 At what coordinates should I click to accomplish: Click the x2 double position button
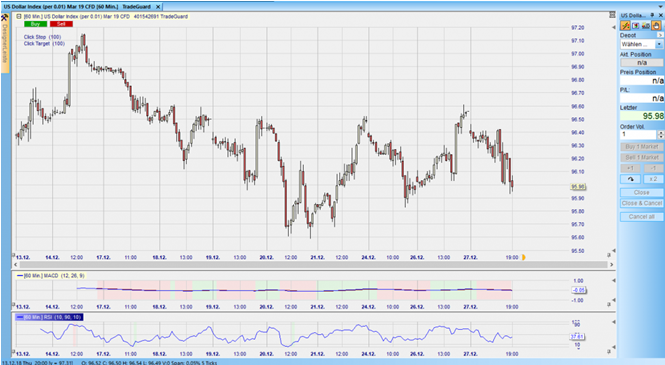click(653, 179)
